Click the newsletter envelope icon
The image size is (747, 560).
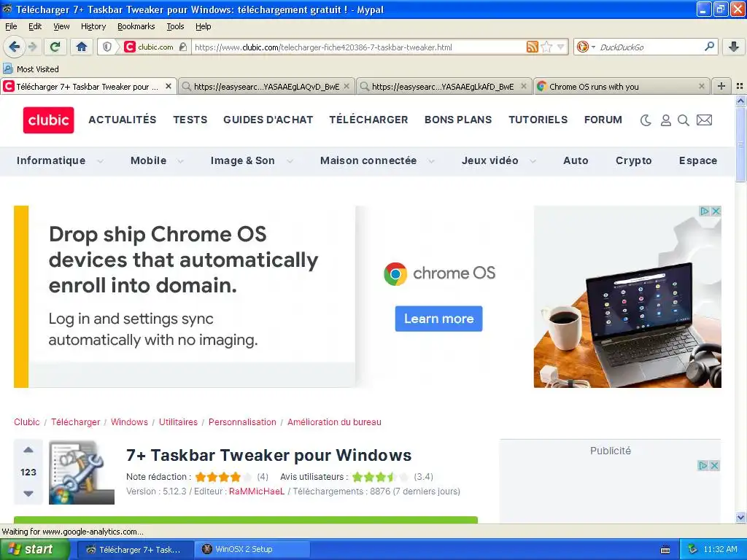(x=704, y=120)
